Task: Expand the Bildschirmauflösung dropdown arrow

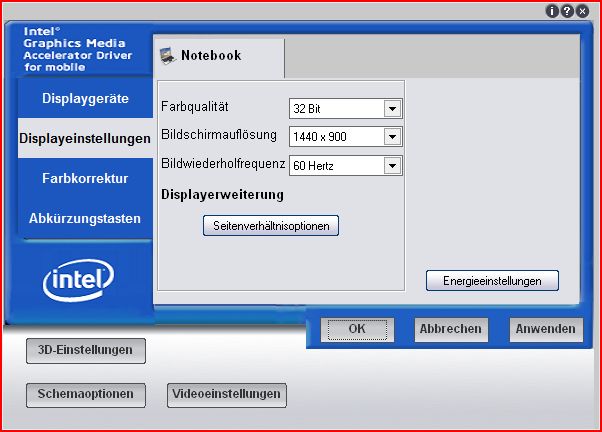Action: click(x=392, y=137)
